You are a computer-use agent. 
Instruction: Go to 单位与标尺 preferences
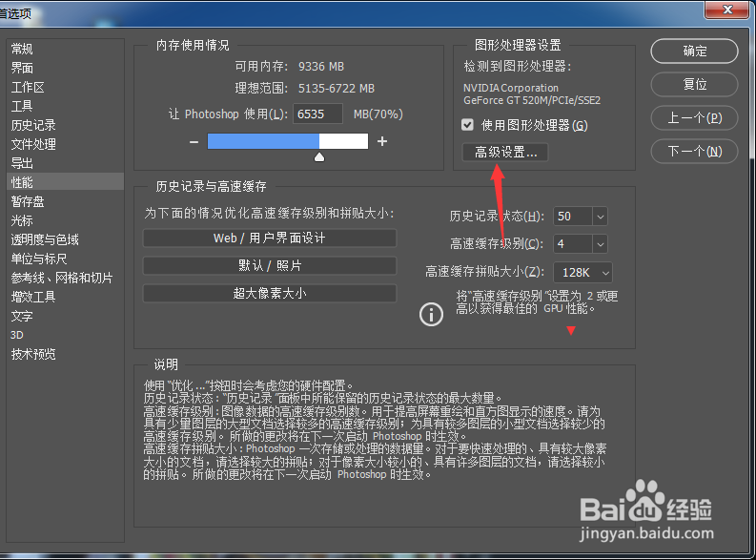(39, 259)
